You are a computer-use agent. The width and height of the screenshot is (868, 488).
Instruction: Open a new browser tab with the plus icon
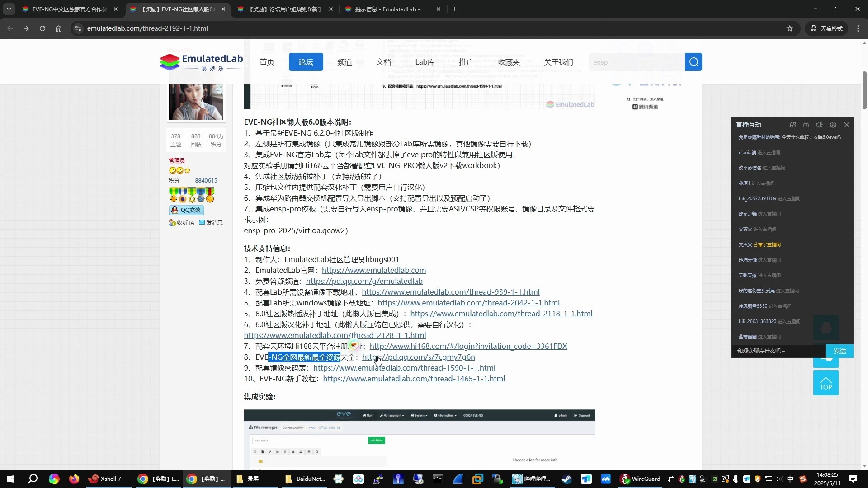(455, 9)
